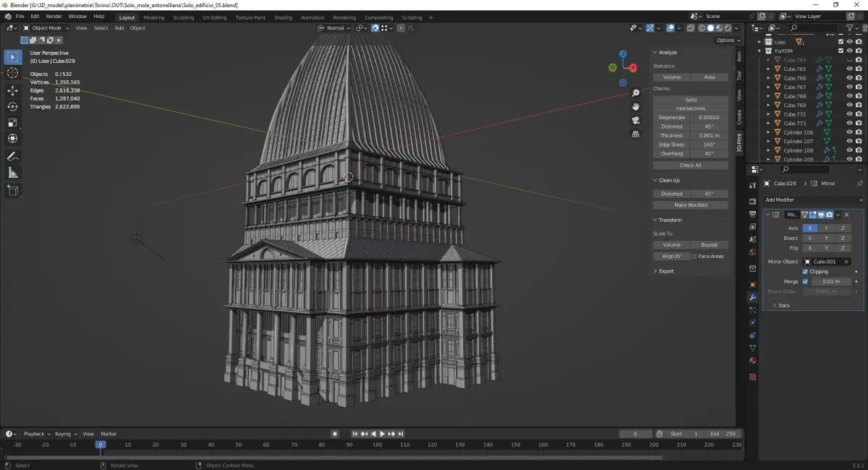The width and height of the screenshot is (868, 470).
Task: Open the Render menu
Action: click(x=54, y=16)
